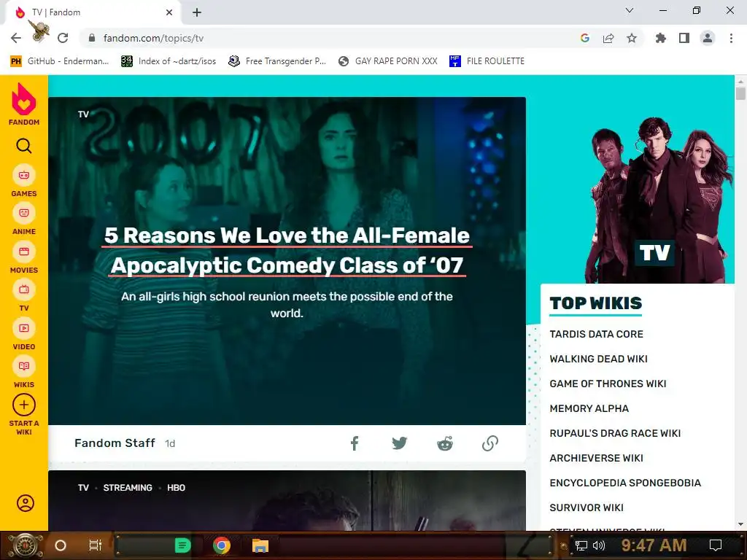The height and width of the screenshot is (560, 747).
Task: Click the HBO tag on second article
Action: pos(176,488)
